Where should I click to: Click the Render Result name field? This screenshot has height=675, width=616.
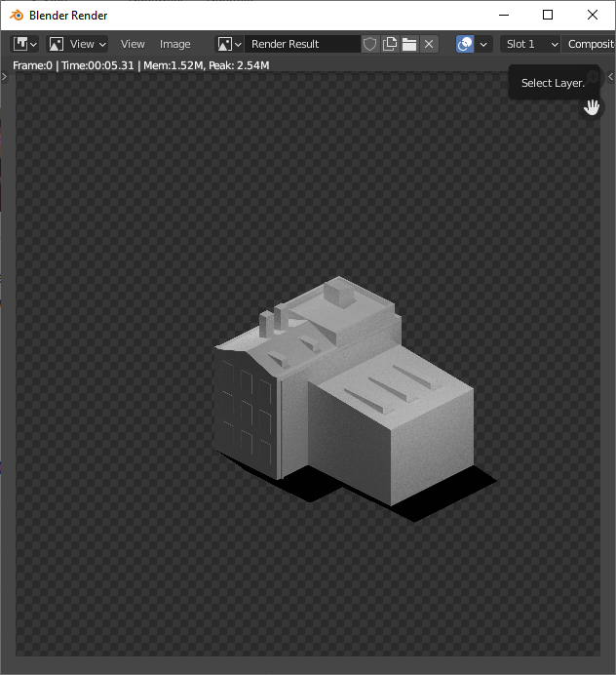(302, 44)
